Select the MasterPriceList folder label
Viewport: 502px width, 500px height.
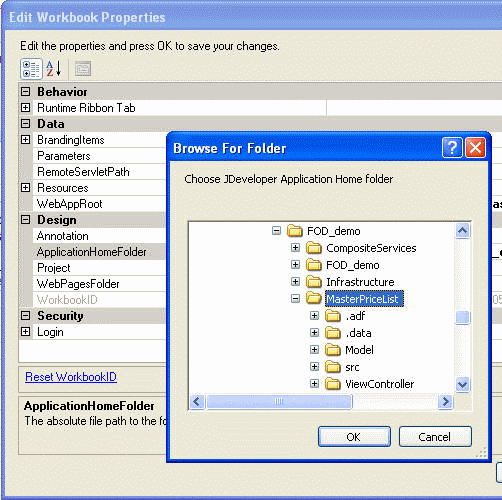pyautogui.click(x=364, y=299)
